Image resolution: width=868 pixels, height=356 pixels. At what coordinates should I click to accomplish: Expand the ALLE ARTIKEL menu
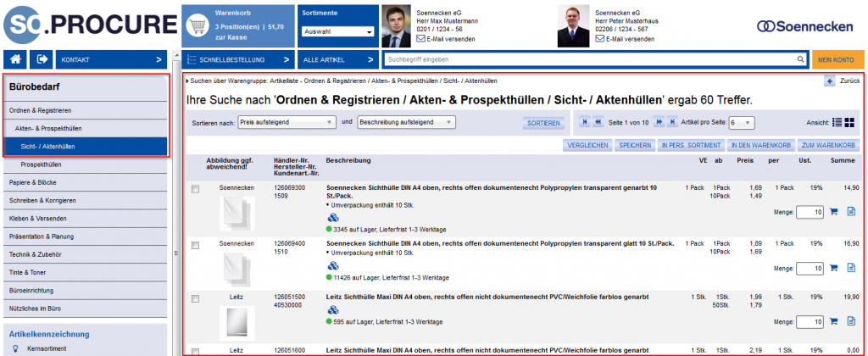338,59
